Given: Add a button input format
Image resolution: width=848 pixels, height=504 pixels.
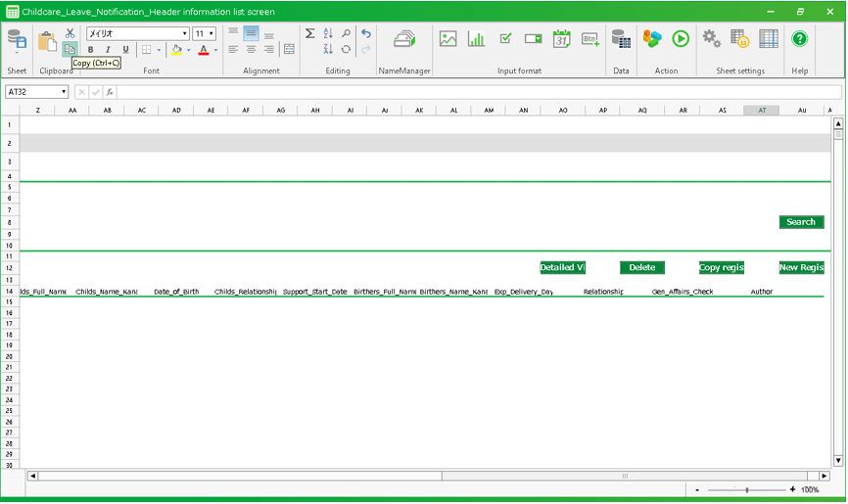Looking at the screenshot, I should pyautogui.click(x=590, y=39).
